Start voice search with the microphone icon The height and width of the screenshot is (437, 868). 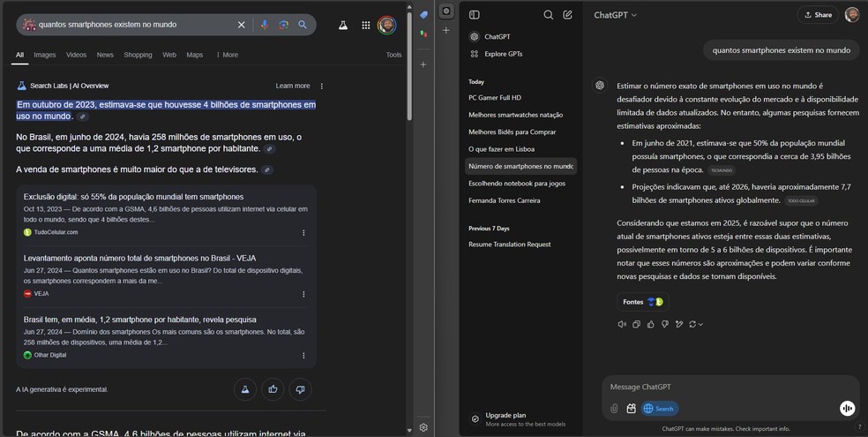point(265,25)
